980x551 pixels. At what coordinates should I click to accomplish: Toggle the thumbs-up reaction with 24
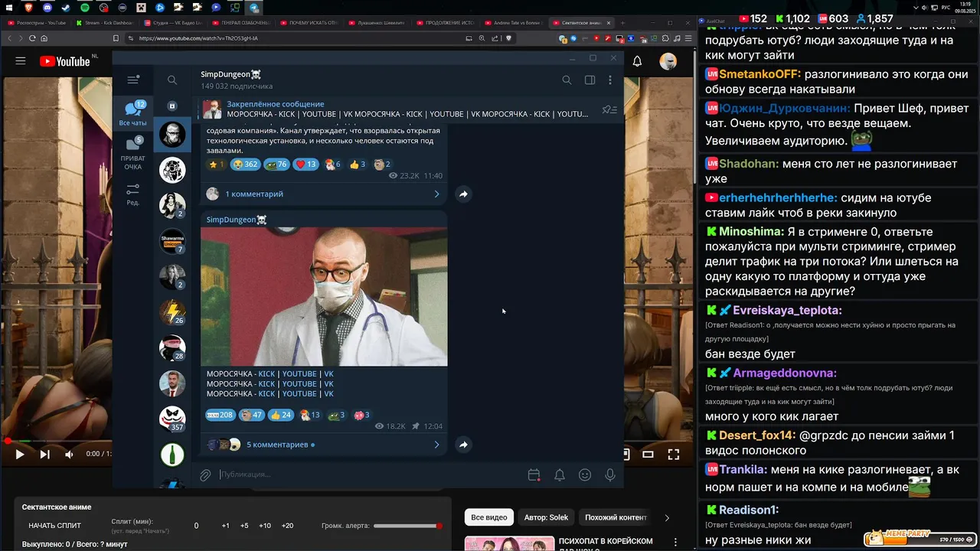click(282, 415)
